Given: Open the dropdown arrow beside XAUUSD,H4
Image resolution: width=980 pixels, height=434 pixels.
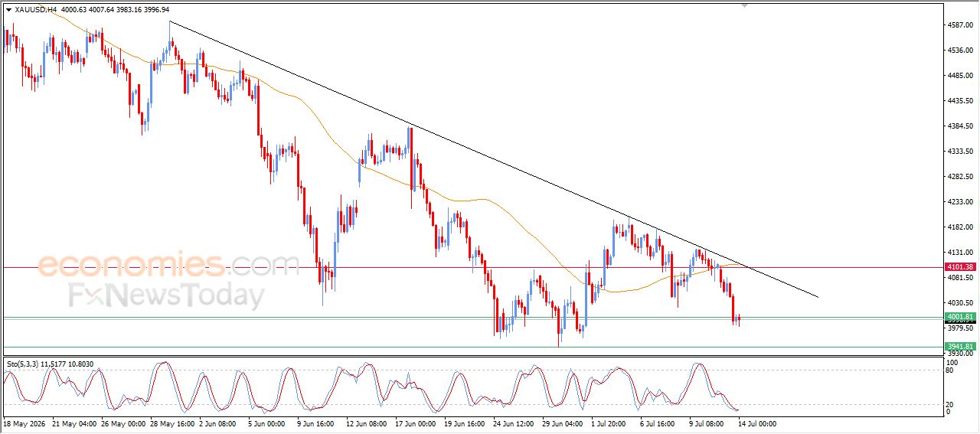Looking at the screenshot, I should click(8, 10).
